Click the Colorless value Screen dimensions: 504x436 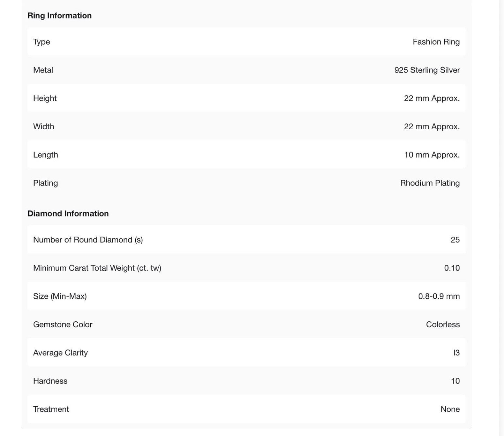(443, 324)
